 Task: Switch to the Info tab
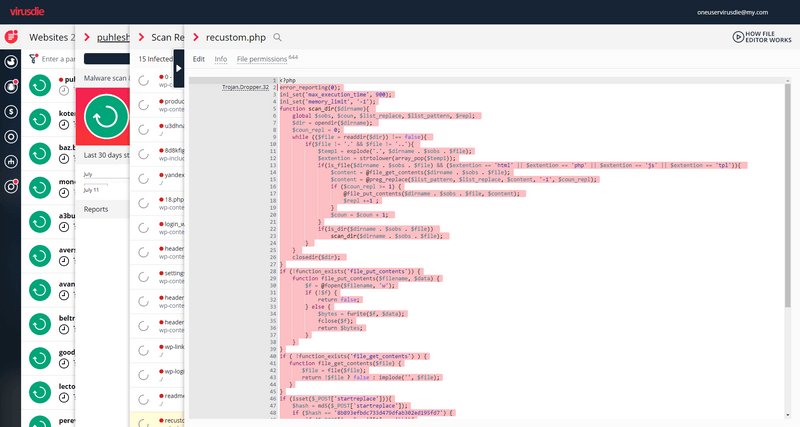coord(221,59)
